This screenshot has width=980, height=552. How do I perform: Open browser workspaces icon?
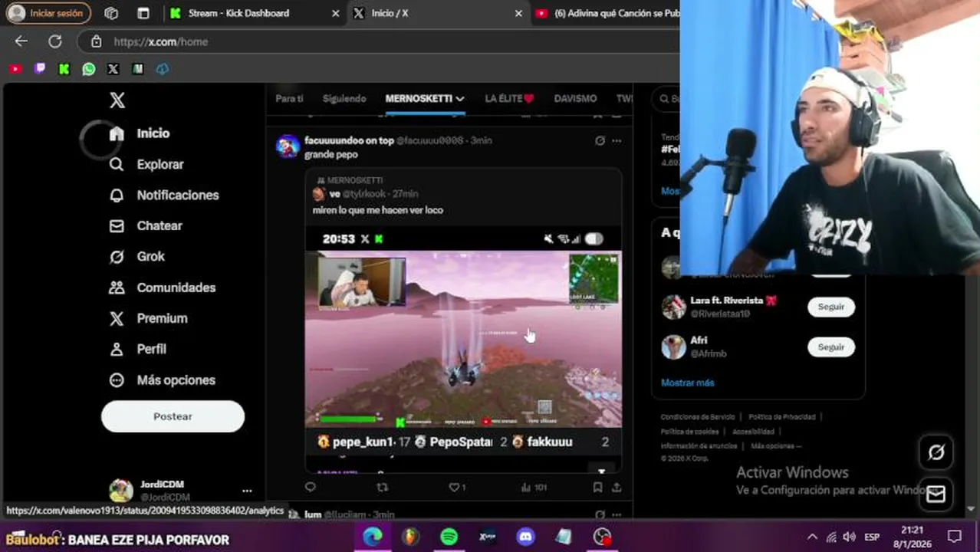click(x=111, y=13)
